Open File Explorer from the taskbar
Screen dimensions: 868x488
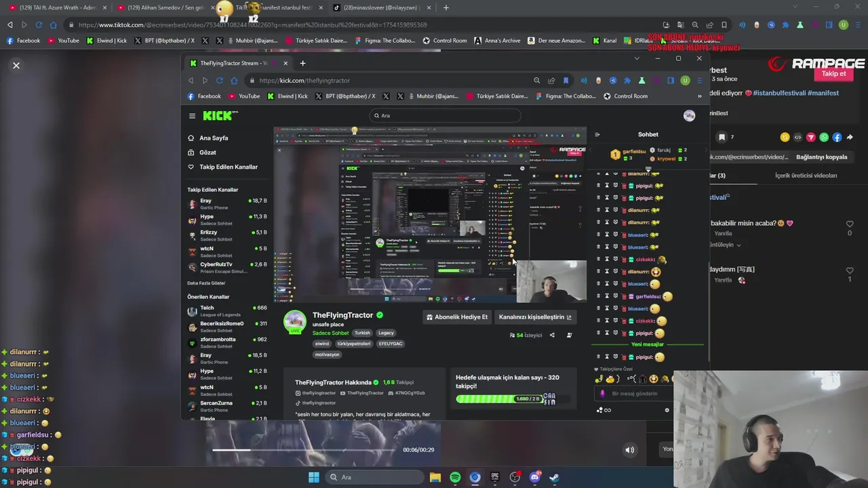pyautogui.click(x=435, y=477)
